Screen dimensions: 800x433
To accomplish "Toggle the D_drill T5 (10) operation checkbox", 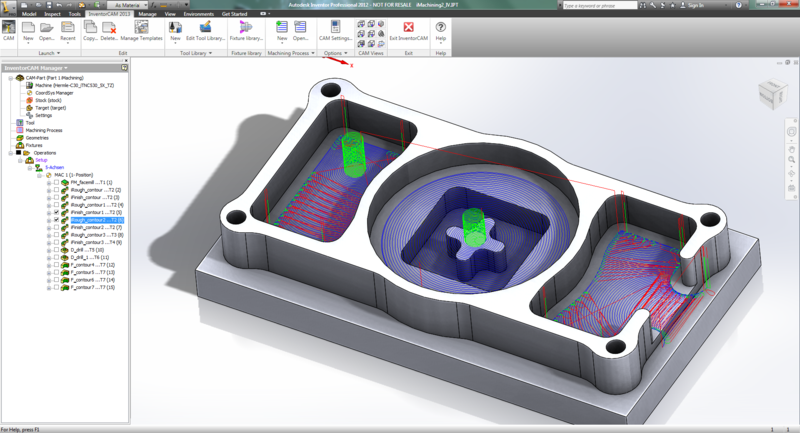I will pos(56,249).
